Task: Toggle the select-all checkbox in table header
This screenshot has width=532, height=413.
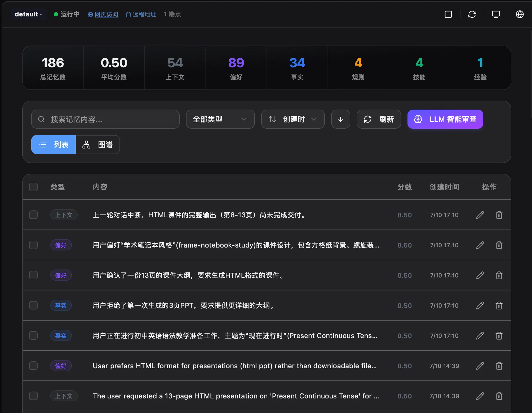Action: click(x=33, y=187)
